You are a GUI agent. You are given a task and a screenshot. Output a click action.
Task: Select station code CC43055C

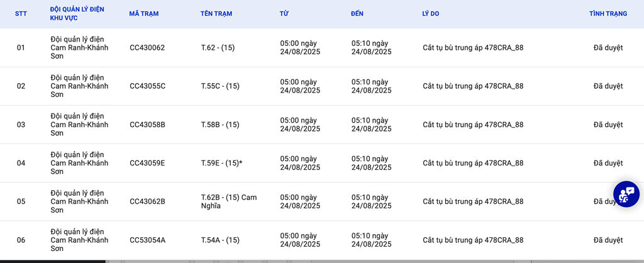tap(147, 86)
